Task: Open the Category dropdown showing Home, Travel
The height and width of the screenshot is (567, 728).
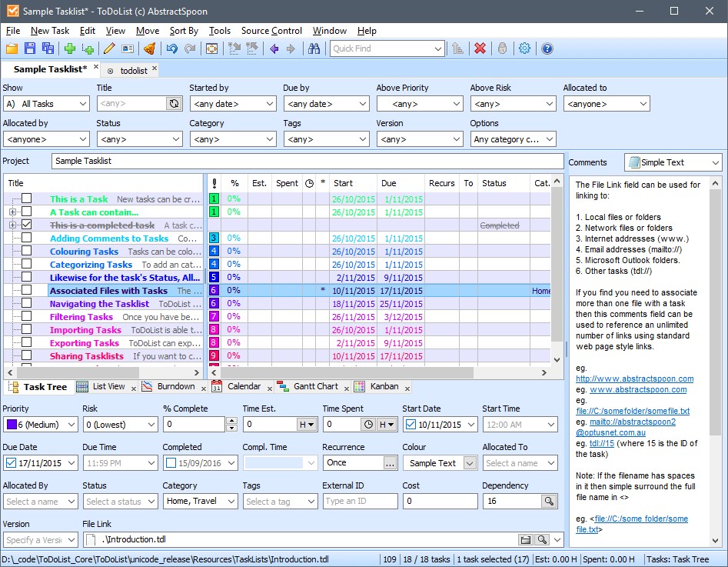Action: (x=231, y=502)
